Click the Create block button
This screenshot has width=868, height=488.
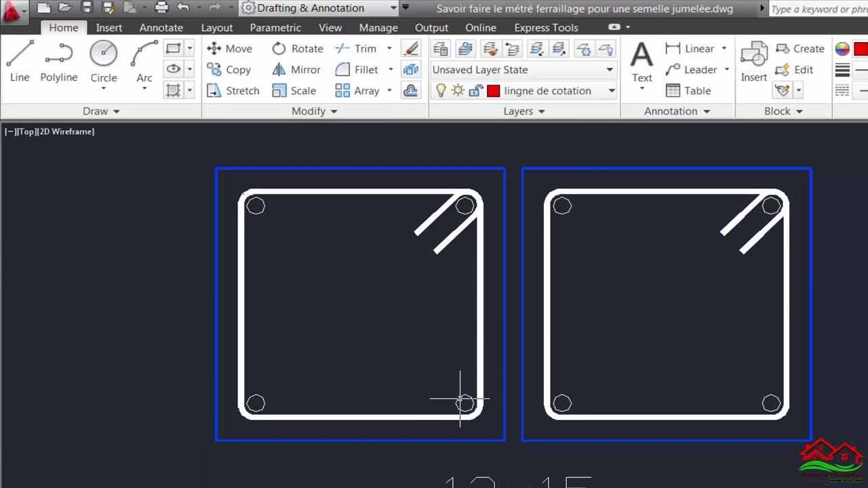800,49
